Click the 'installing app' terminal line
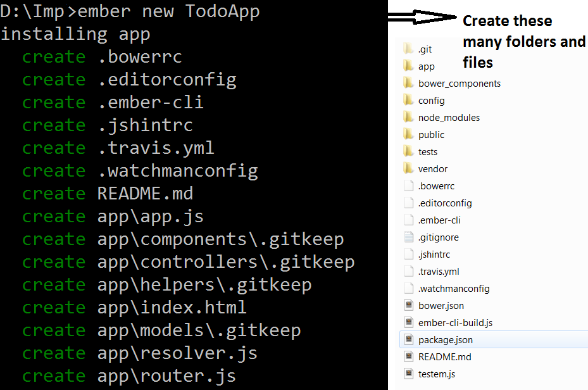The height and width of the screenshot is (390, 588). point(75,34)
